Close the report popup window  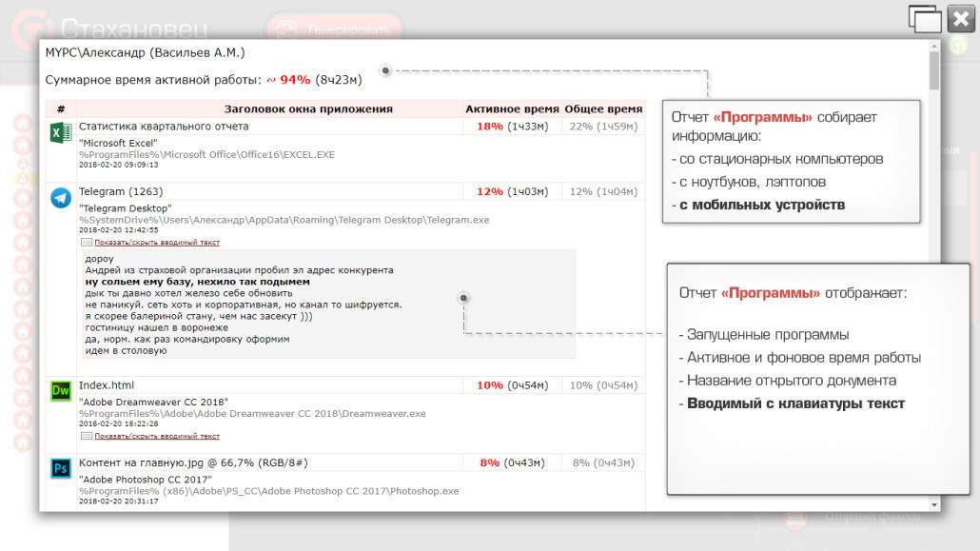tap(961, 19)
